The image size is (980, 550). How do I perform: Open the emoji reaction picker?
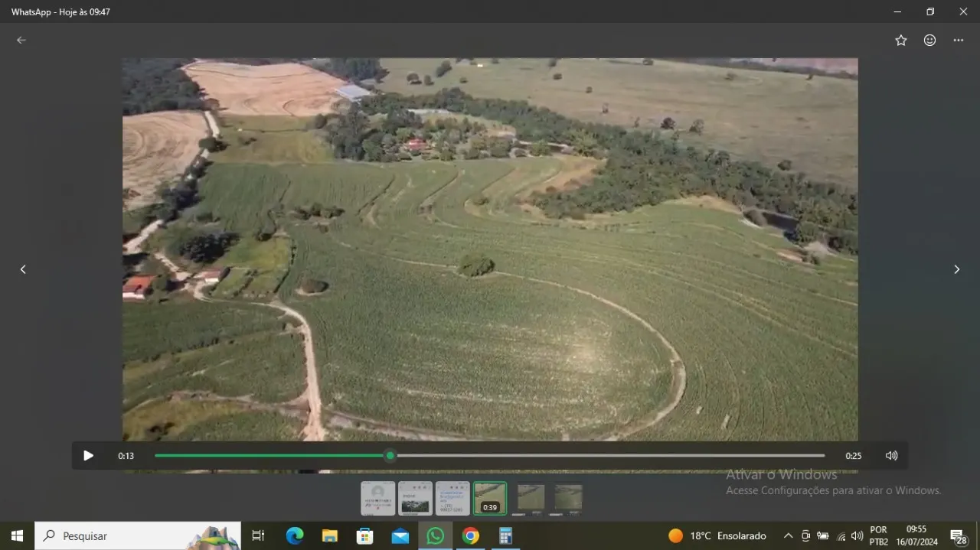929,41
